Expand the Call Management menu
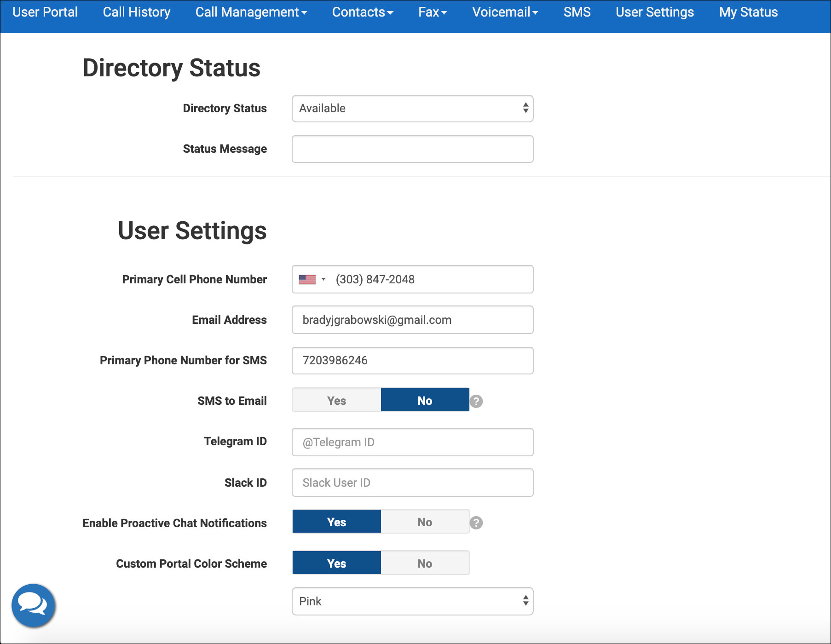The width and height of the screenshot is (831, 644). (251, 12)
